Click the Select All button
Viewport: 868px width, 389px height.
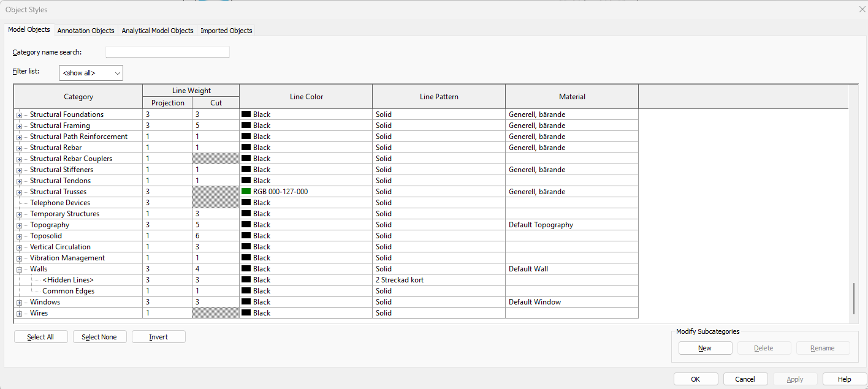[x=40, y=336]
